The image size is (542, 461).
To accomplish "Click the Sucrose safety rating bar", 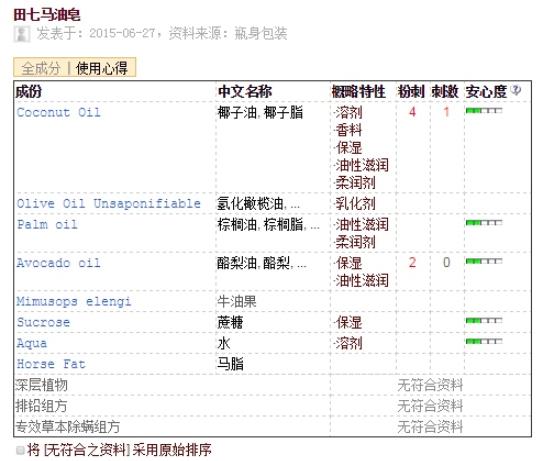I will pos(484,320).
